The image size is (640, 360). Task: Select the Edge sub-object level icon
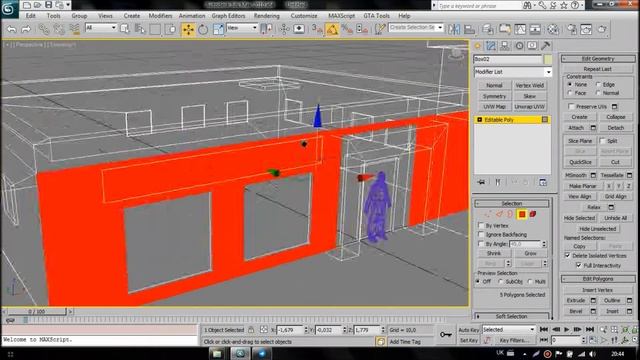click(x=499, y=214)
